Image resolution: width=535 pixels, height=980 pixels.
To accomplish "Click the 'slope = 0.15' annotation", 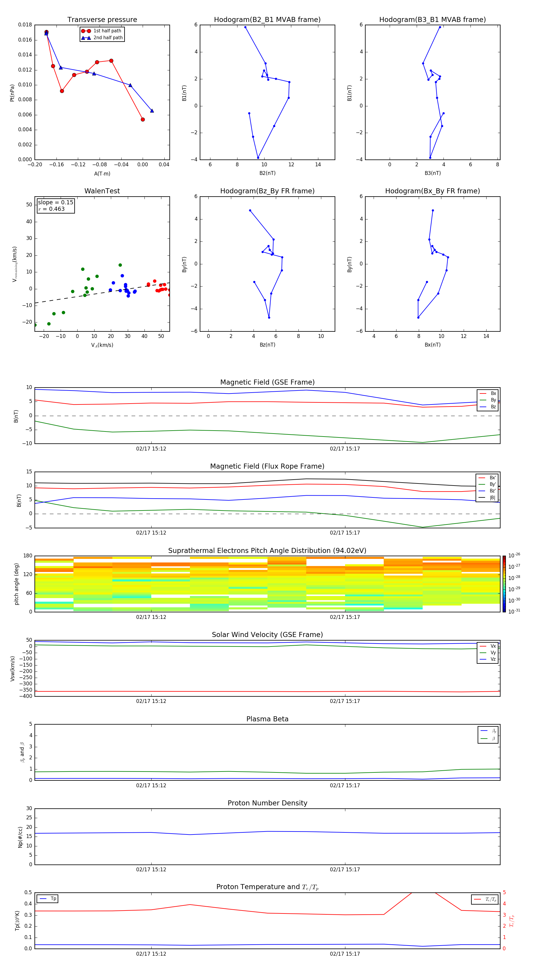I will point(56,203).
